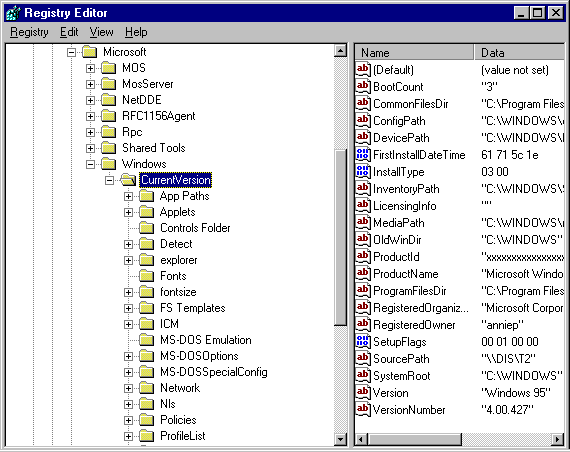570x452 pixels.
Task: Select the MS-DOS Emulation folder icon
Action: 146,340
